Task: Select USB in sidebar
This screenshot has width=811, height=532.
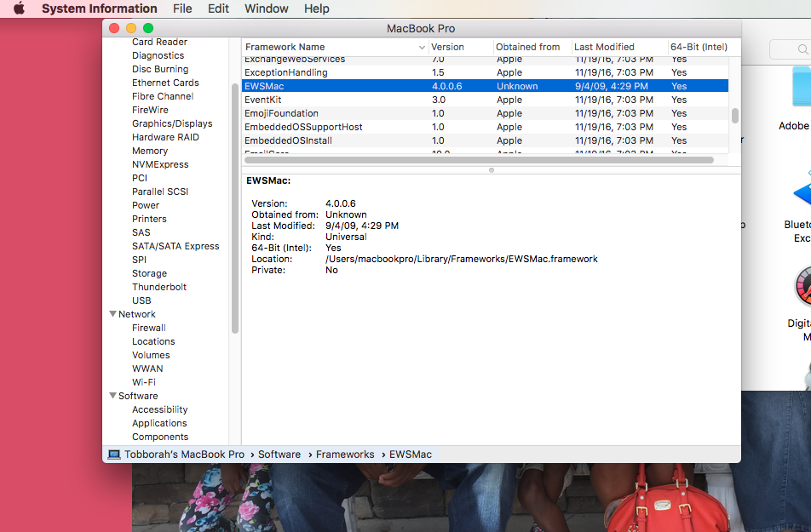Action: click(x=141, y=300)
